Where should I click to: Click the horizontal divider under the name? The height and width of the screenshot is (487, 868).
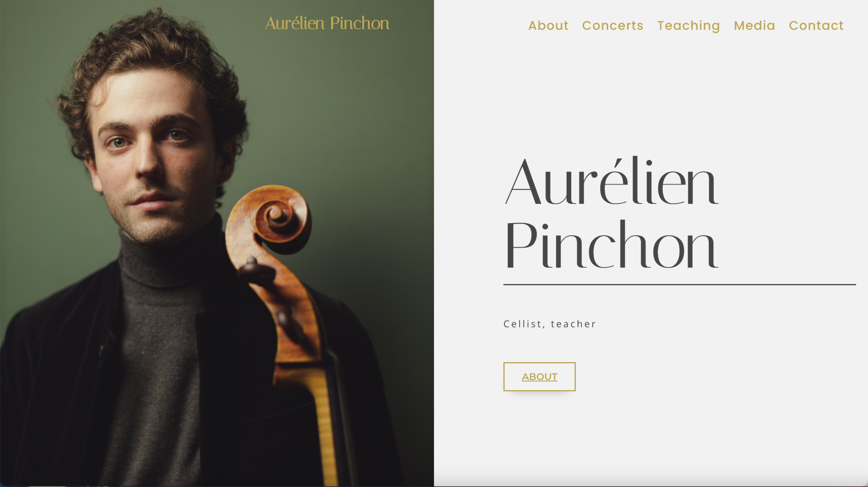(679, 284)
